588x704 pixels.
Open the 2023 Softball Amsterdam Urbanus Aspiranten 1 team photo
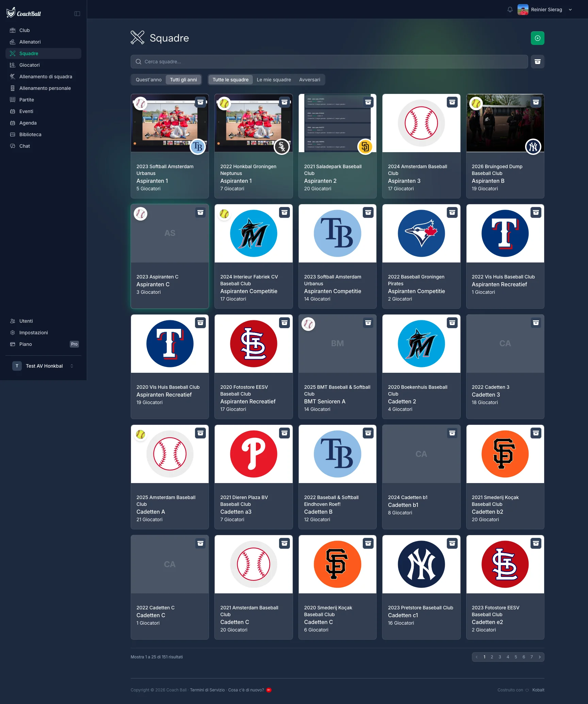pyautogui.click(x=170, y=123)
